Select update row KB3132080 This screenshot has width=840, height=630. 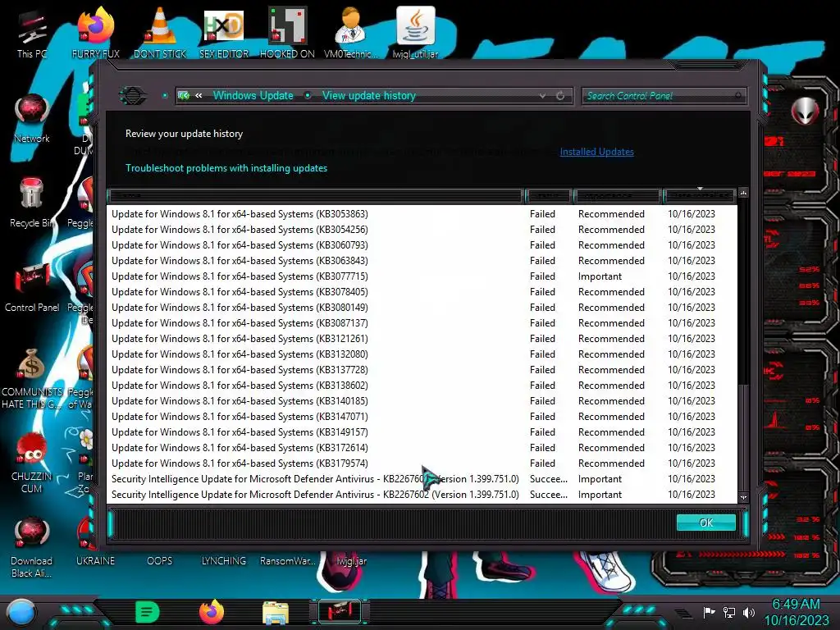click(x=422, y=354)
